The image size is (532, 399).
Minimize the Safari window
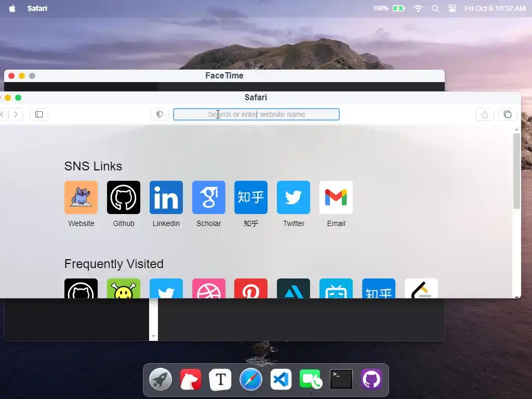click(8, 98)
